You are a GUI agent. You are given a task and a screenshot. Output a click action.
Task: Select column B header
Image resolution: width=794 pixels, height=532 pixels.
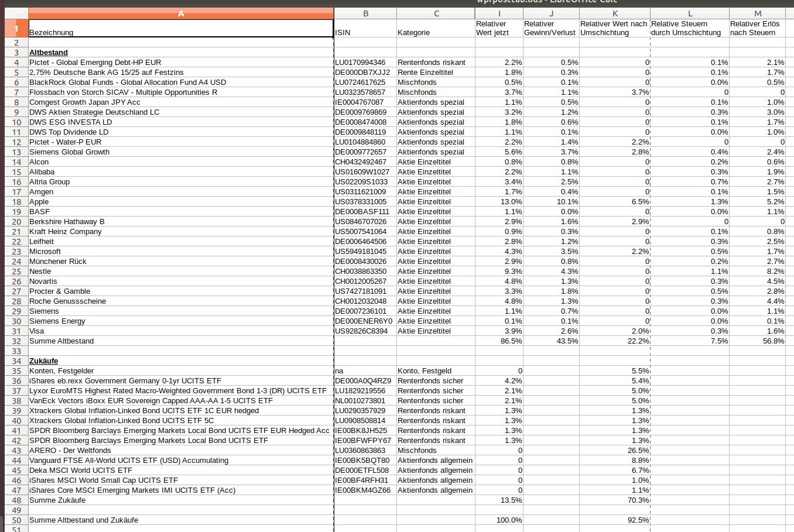(365, 13)
